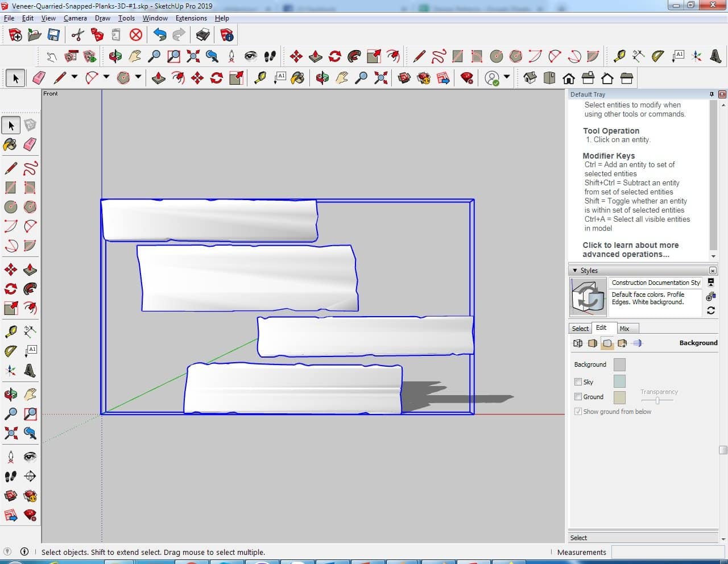Click the Background color swatch
The image size is (728, 564).
point(619,364)
